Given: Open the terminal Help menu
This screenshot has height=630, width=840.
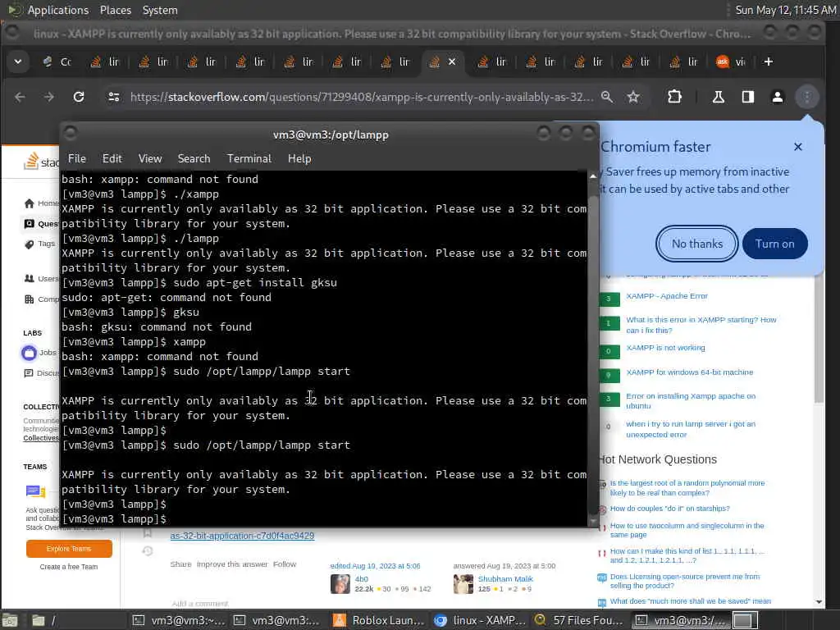Looking at the screenshot, I should (x=299, y=158).
